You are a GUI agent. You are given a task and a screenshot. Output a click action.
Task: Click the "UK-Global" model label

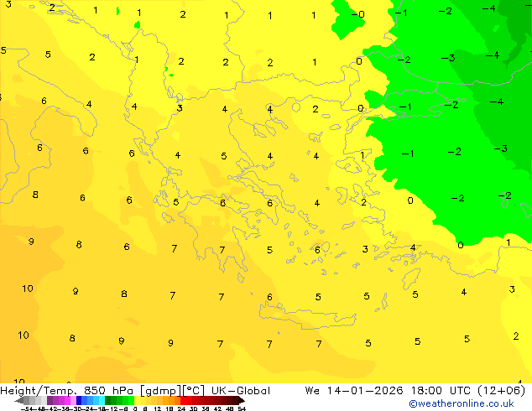point(241,391)
